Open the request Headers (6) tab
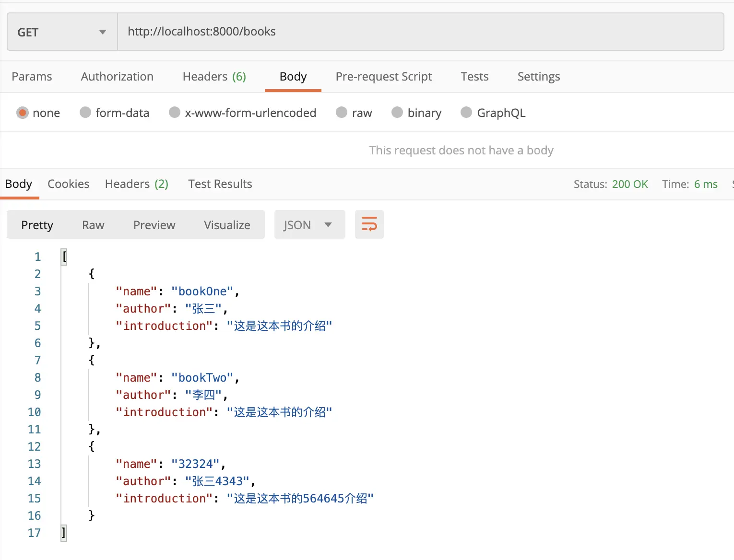Screen dimensions: 734x560 (x=214, y=77)
